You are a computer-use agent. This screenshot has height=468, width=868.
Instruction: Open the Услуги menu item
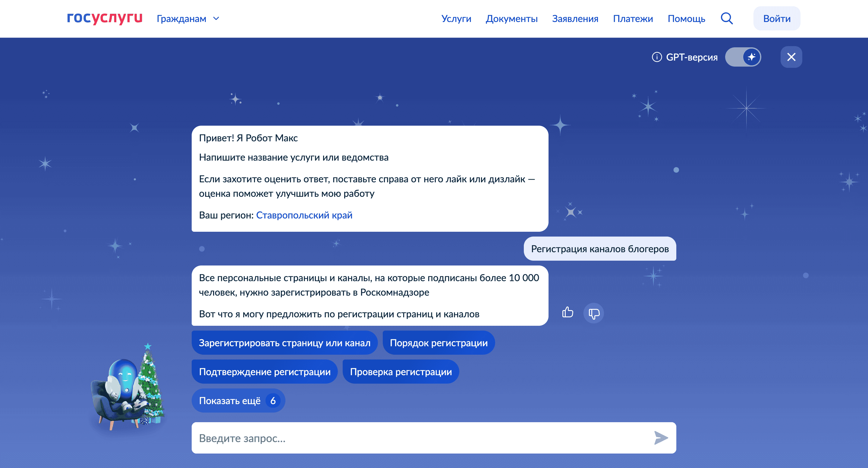[456, 18]
